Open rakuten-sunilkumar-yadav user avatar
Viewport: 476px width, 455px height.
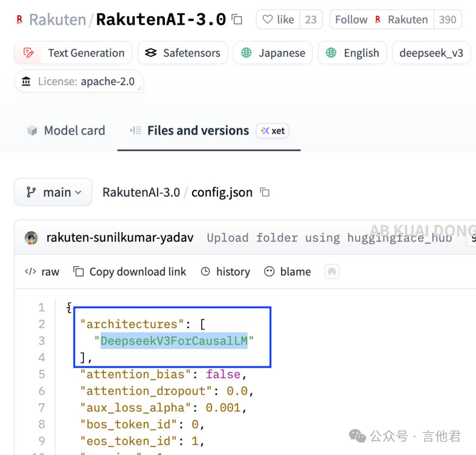pyautogui.click(x=32, y=238)
